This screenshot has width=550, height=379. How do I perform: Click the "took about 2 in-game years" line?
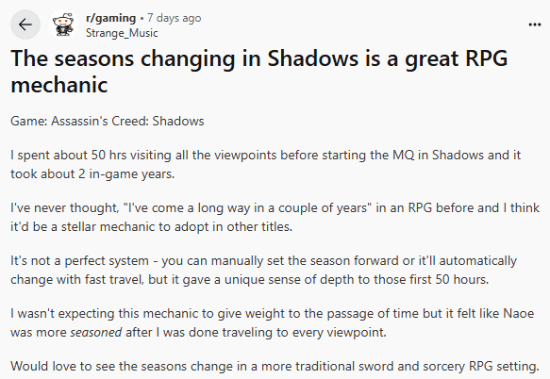pyautogui.click(x=93, y=174)
